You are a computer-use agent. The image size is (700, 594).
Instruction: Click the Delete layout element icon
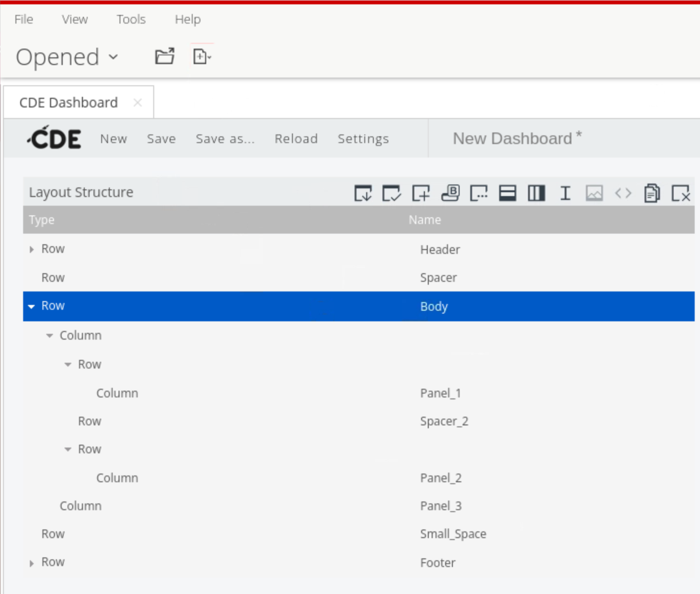coord(680,193)
